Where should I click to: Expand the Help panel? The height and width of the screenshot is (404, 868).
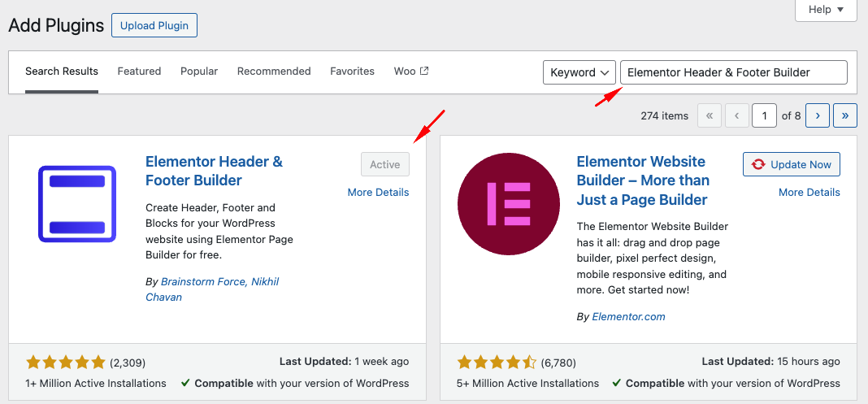(827, 10)
